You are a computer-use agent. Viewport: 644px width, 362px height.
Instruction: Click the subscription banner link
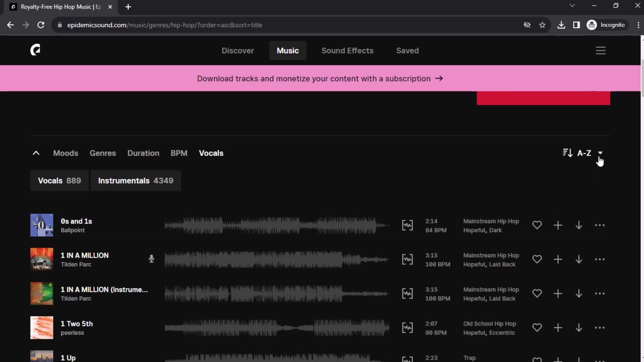coord(320,78)
